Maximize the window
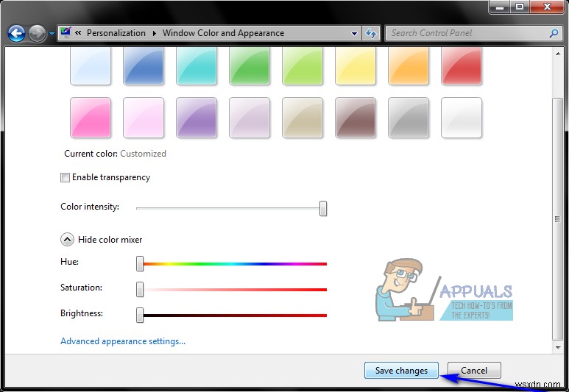 click(x=520, y=7)
